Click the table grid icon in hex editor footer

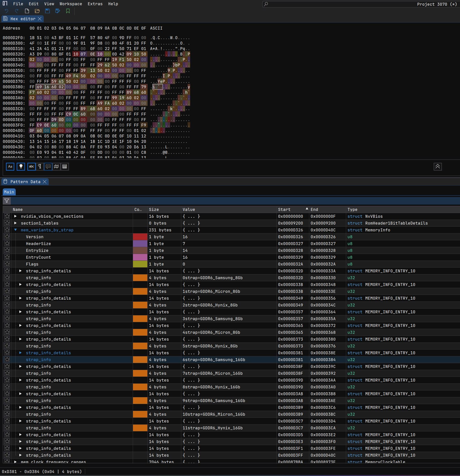(65, 167)
